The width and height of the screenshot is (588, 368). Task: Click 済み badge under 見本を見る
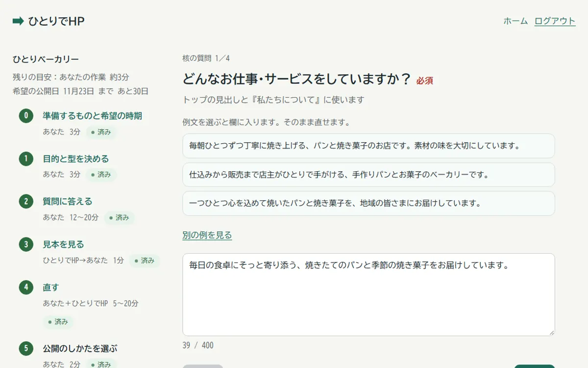[x=145, y=261]
